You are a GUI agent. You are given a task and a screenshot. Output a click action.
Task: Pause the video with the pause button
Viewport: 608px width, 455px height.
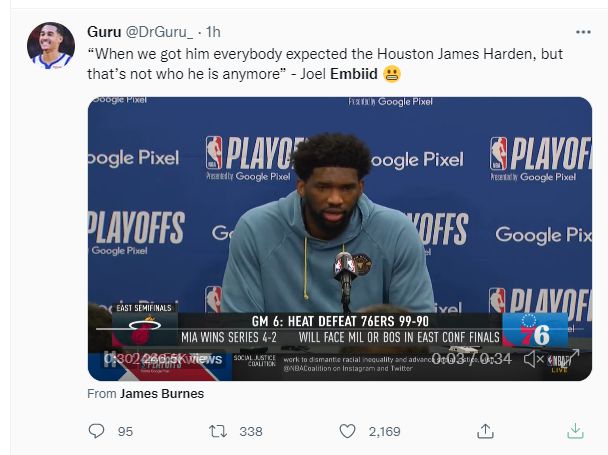(x=108, y=359)
